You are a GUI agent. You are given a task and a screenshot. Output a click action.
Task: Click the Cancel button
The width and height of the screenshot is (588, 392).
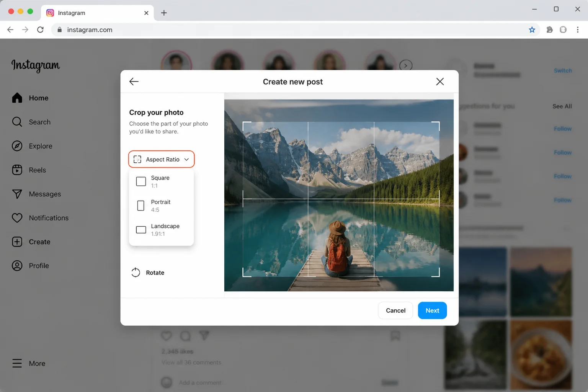[395, 310]
